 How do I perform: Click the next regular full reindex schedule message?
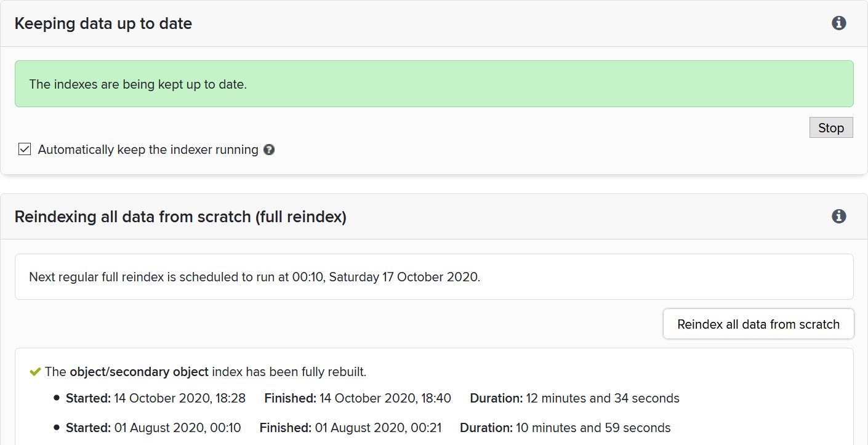(x=254, y=277)
